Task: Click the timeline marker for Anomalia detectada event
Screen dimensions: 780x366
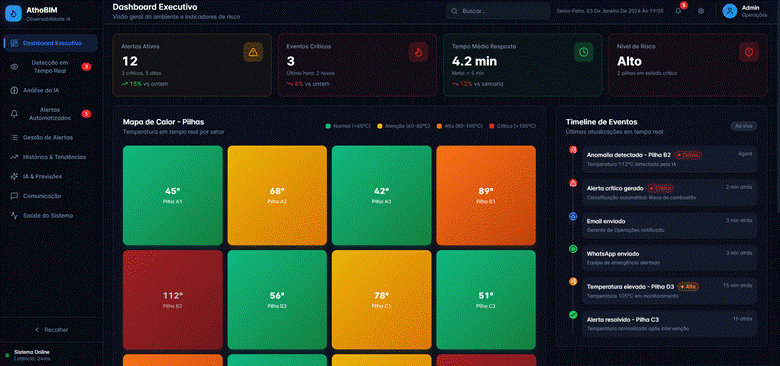Action: click(x=573, y=150)
